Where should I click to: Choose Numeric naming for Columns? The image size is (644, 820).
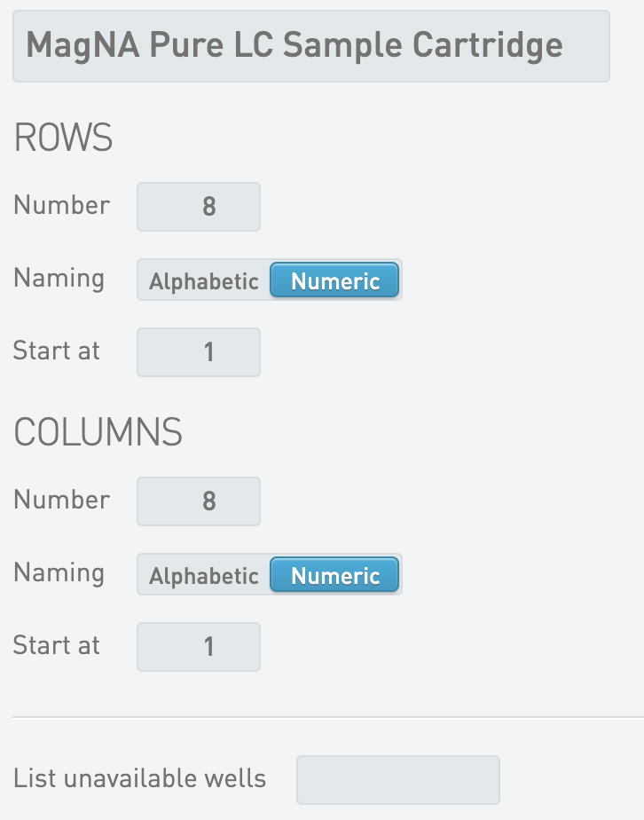pos(334,575)
